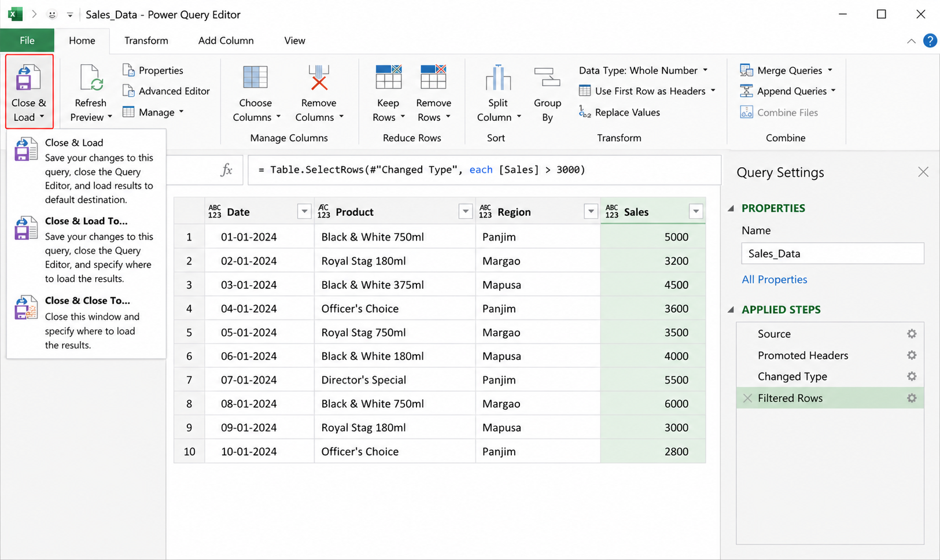Choose Close & Load from the dropdown menu
This screenshot has height=560, width=940.
pyautogui.click(x=85, y=171)
